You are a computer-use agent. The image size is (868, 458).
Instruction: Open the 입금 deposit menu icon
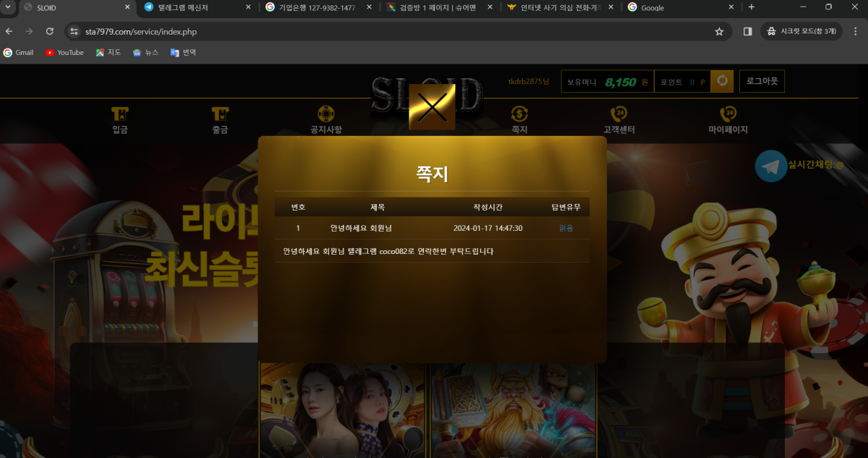[120, 114]
